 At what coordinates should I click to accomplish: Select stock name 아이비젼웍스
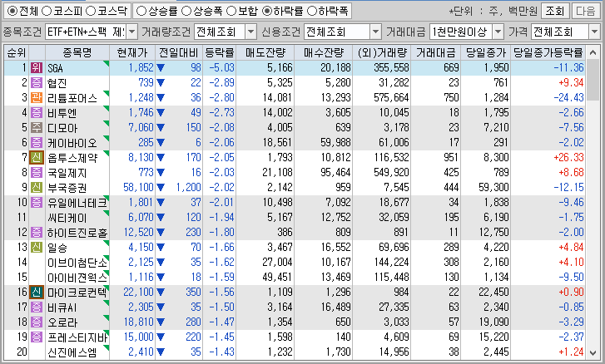click(x=77, y=278)
